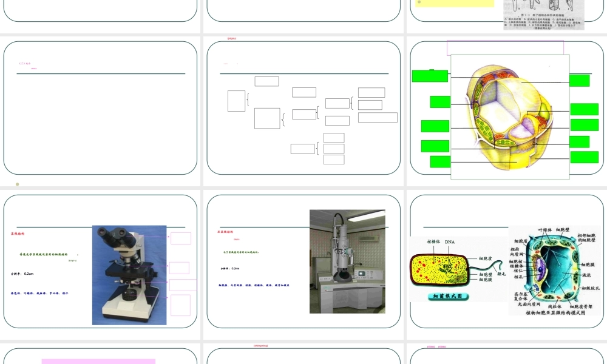Image resolution: width=607 pixels, height=364 pixels.
Task: Select the 3D plant cell cutaway illustration
Action: tap(510, 117)
